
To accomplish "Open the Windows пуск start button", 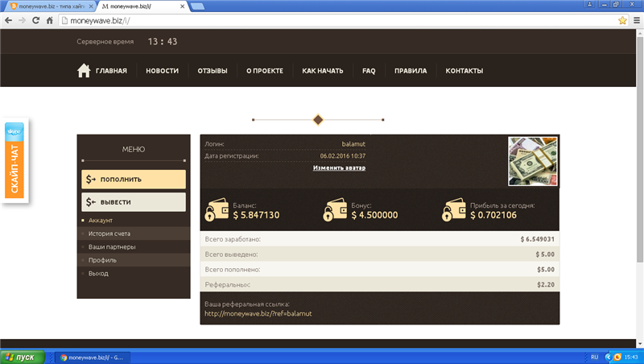I will pyautogui.click(x=20, y=356).
